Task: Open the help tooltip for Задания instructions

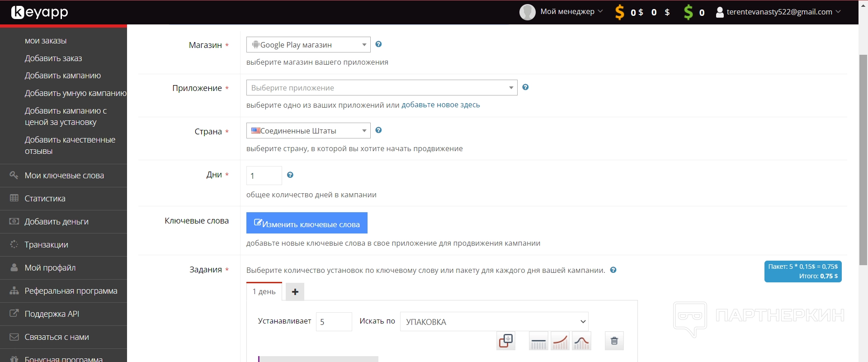Action: pos(613,270)
